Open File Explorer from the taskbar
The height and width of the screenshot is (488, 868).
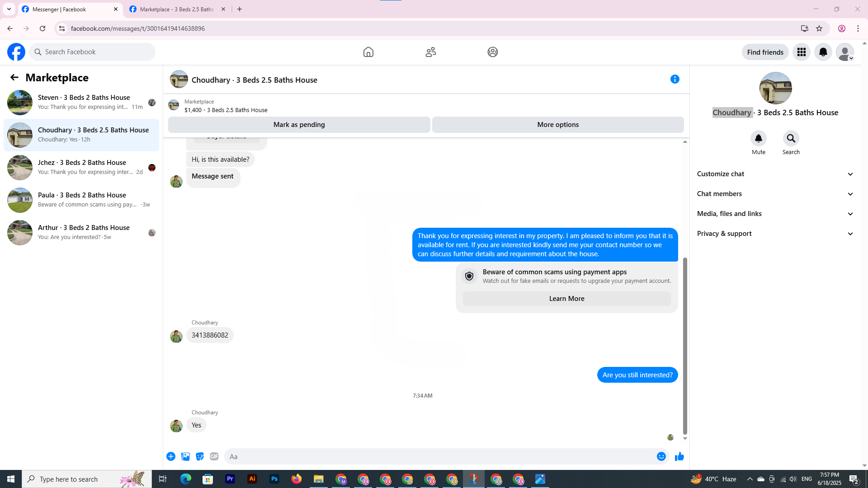[319, 479]
